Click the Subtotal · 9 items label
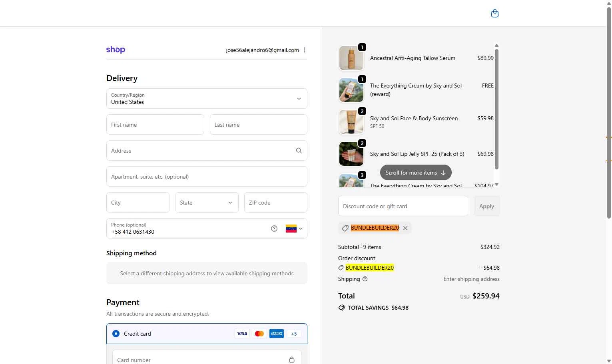612x364 pixels. (359, 247)
